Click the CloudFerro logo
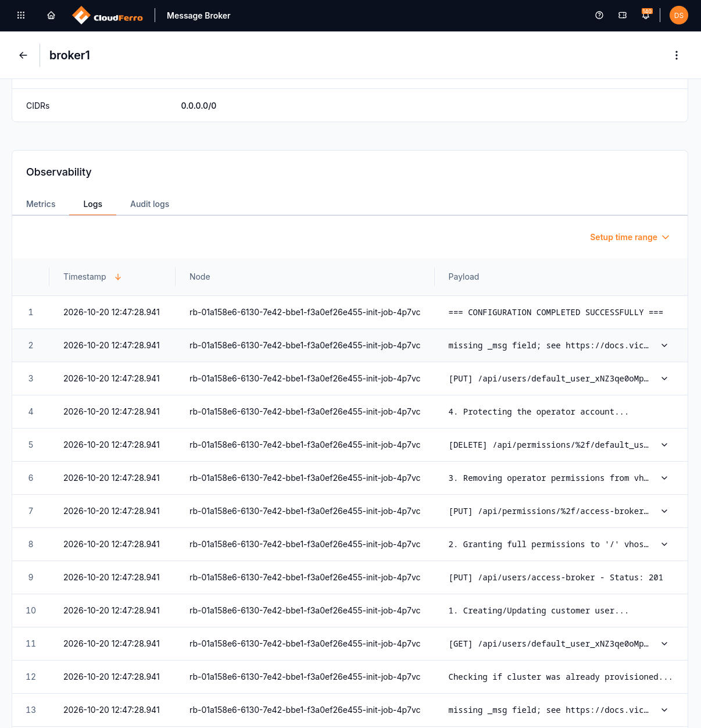Image resolution: width=701 pixels, height=728 pixels. point(108,16)
